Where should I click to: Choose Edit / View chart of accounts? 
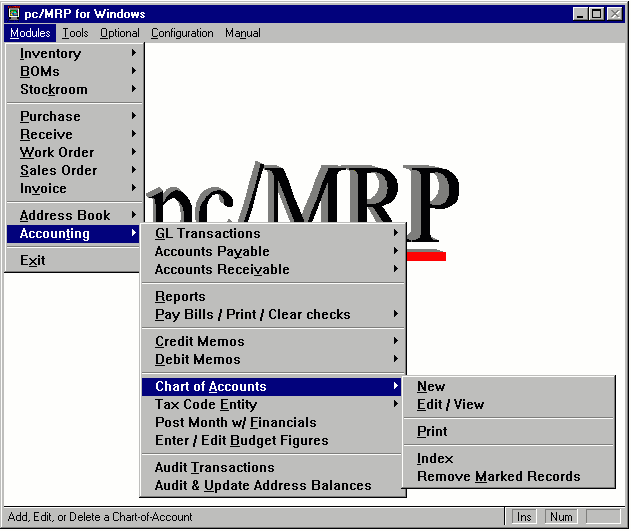tap(509, 405)
